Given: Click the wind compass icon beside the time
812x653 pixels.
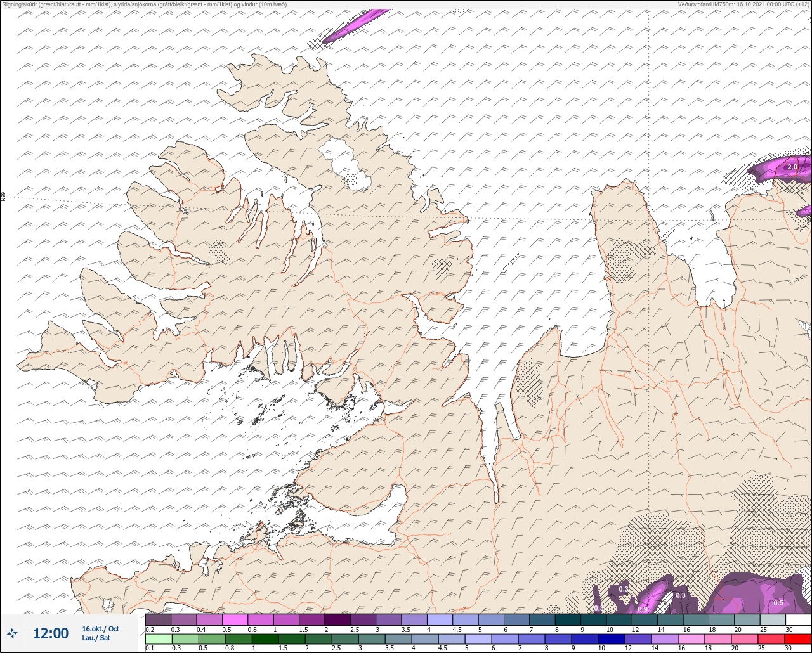Looking at the screenshot, I should coord(13,633).
